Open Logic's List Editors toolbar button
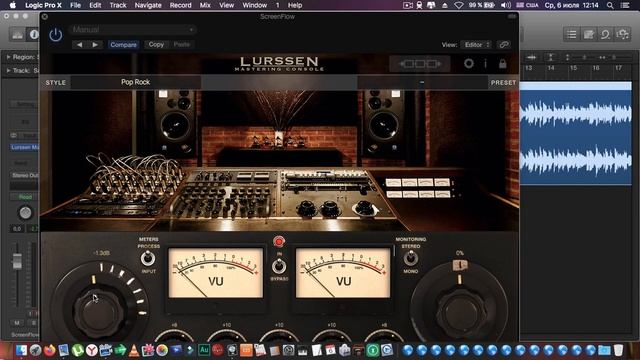The width and height of the screenshot is (640, 360). (x=571, y=35)
